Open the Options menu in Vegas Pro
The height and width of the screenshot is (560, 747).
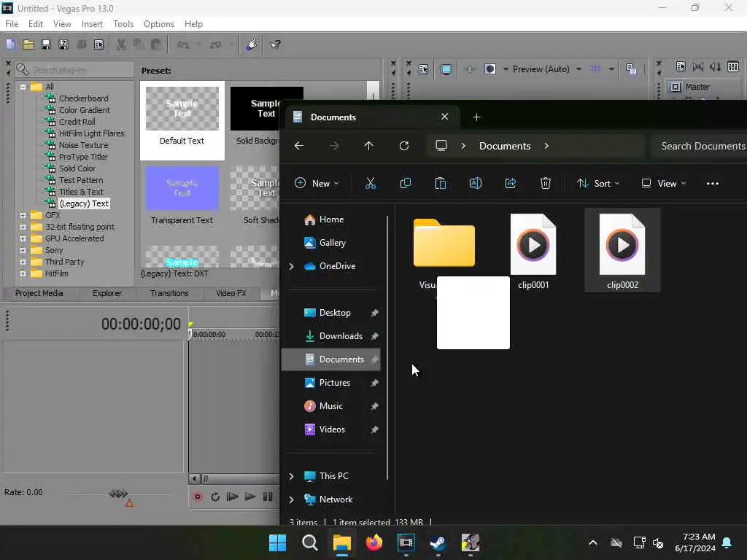(x=159, y=24)
